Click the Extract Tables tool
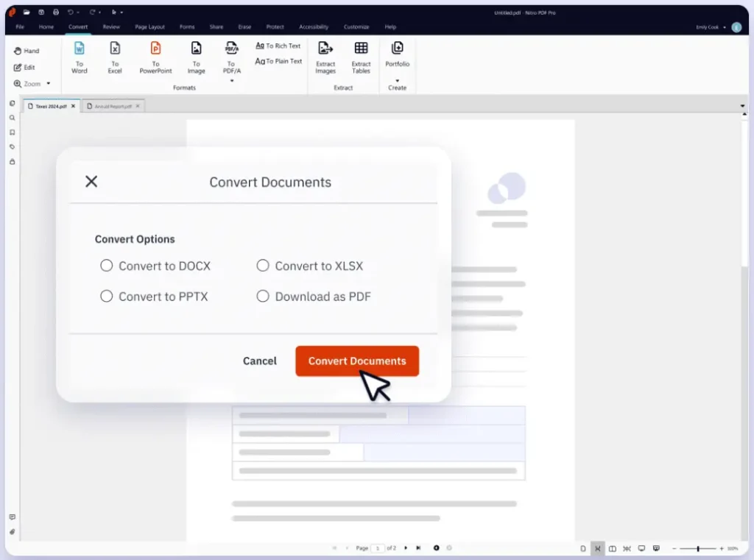Viewport: 754px width, 560px height. coord(361,57)
